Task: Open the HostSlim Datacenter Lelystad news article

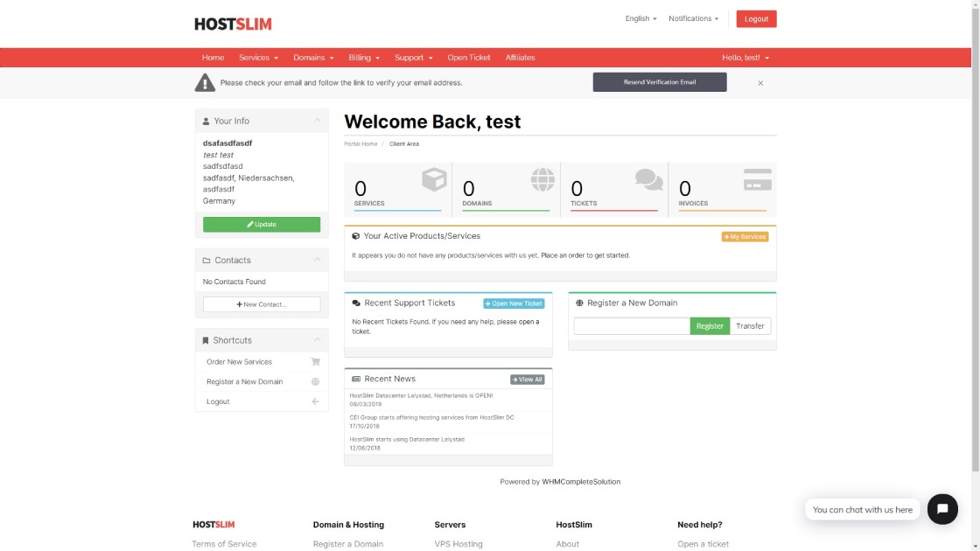Action: [421, 394]
